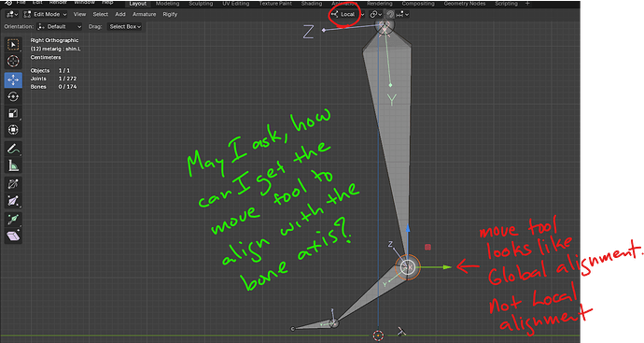The height and width of the screenshot is (343, 644).
Task: Open the Armature menu
Action: pos(144,14)
